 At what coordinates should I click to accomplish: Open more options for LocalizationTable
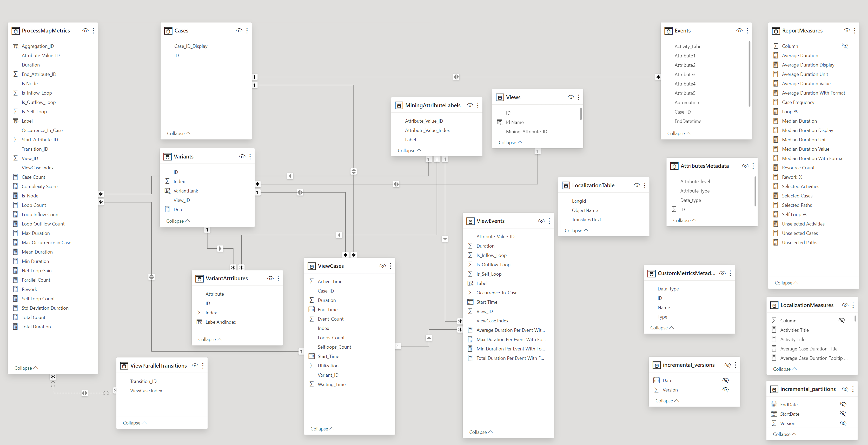[x=645, y=185]
